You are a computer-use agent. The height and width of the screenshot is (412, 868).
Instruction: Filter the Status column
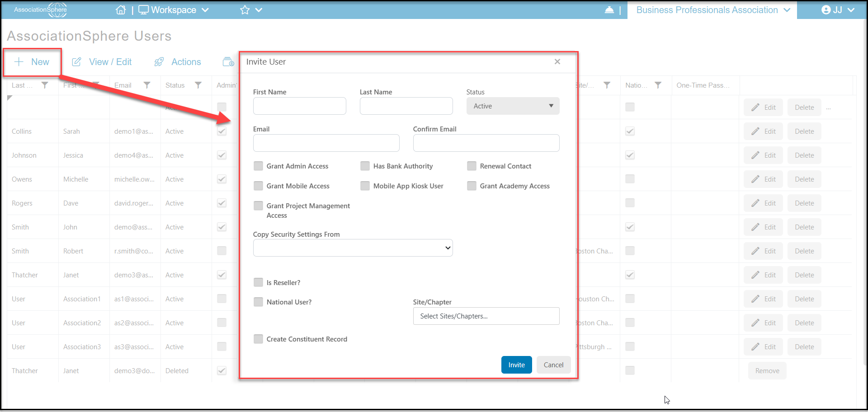tap(198, 85)
